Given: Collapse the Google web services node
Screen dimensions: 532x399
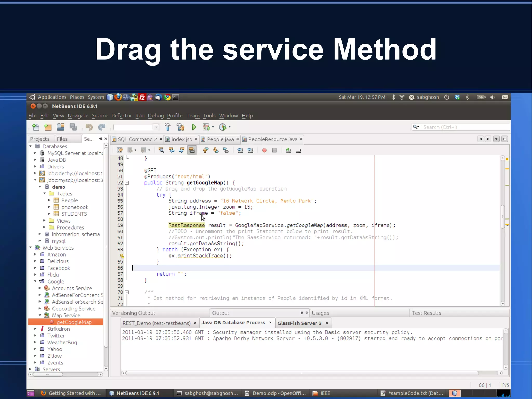Looking at the screenshot, I should (x=35, y=282).
